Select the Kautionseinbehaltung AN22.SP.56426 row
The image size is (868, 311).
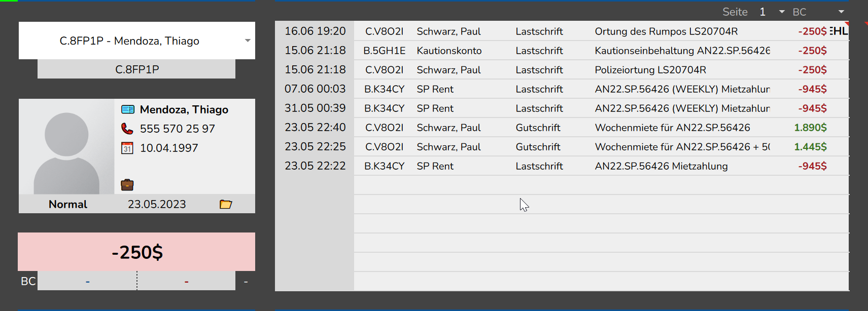pos(562,51)
